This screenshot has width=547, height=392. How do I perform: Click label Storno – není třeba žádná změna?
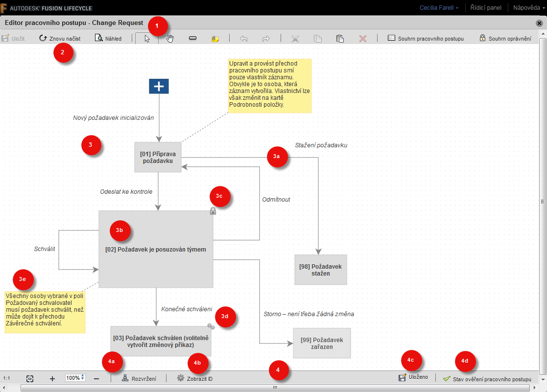(309, 314)
